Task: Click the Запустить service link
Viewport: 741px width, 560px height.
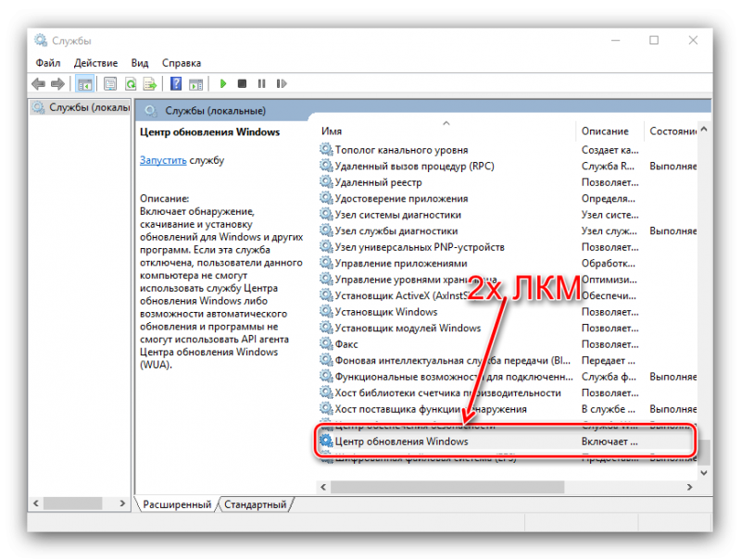Action: point(163,160)
